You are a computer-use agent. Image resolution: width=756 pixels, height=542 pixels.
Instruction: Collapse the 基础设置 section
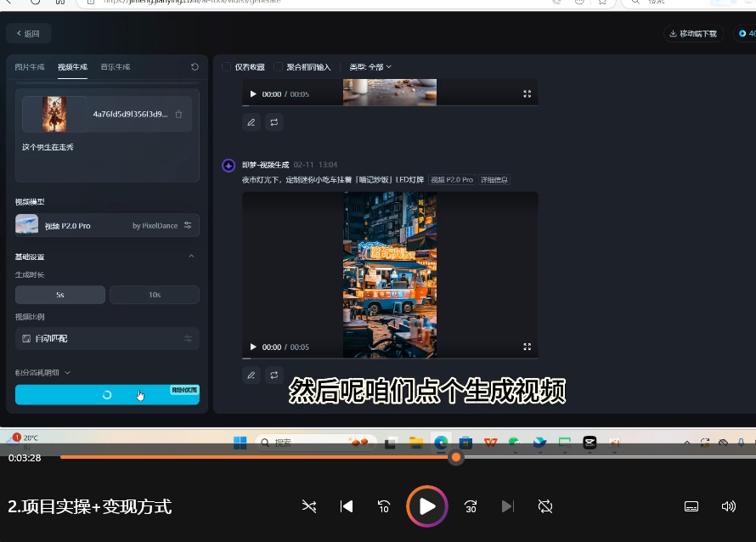click(x=191, y=256)
